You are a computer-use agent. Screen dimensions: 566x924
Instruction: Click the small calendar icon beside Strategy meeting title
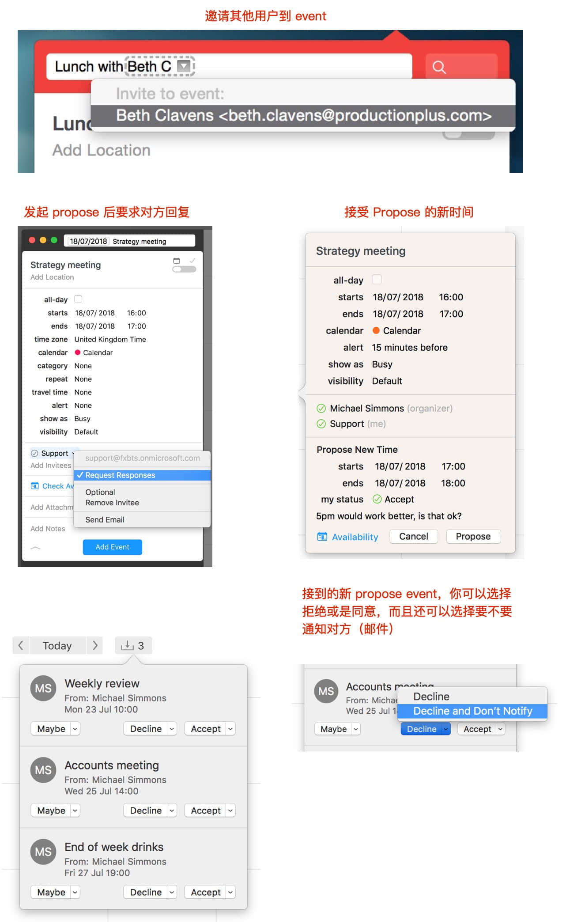tap(177, 261)
